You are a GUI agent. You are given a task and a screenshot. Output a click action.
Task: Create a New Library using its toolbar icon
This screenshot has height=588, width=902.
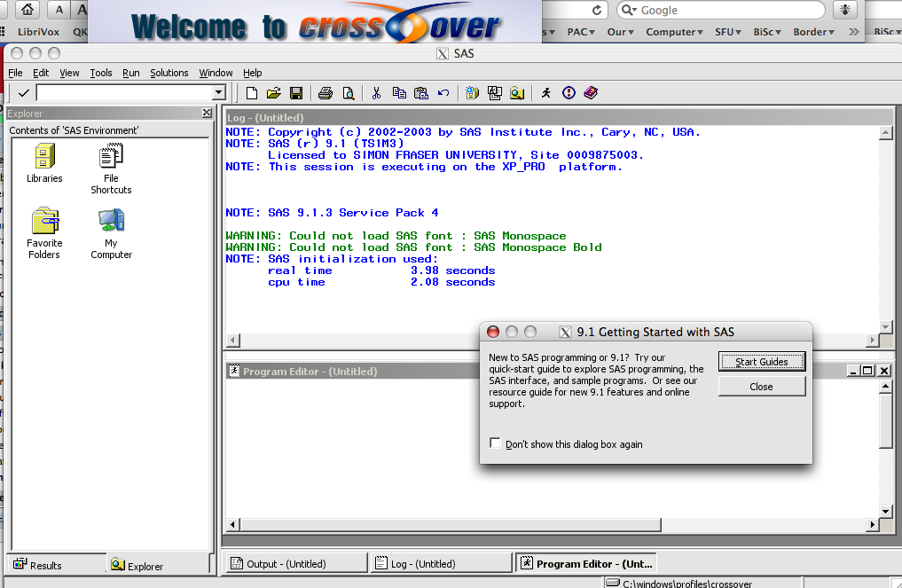(471, 92)
